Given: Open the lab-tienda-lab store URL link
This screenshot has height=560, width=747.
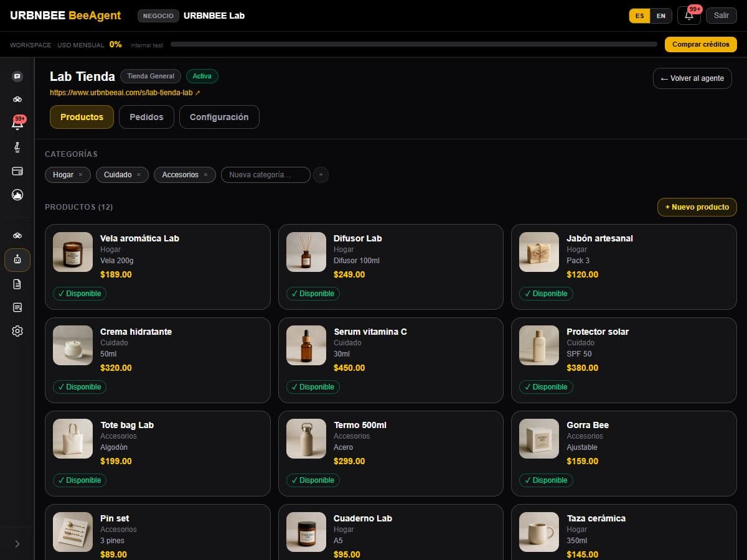Looking at the screenshot, I should [125, 93].
